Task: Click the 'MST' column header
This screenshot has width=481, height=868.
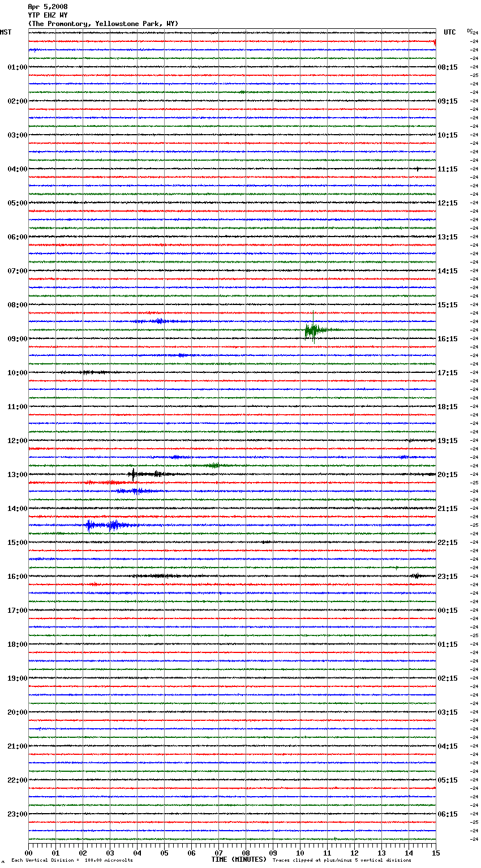Action: tap(6, 32)
